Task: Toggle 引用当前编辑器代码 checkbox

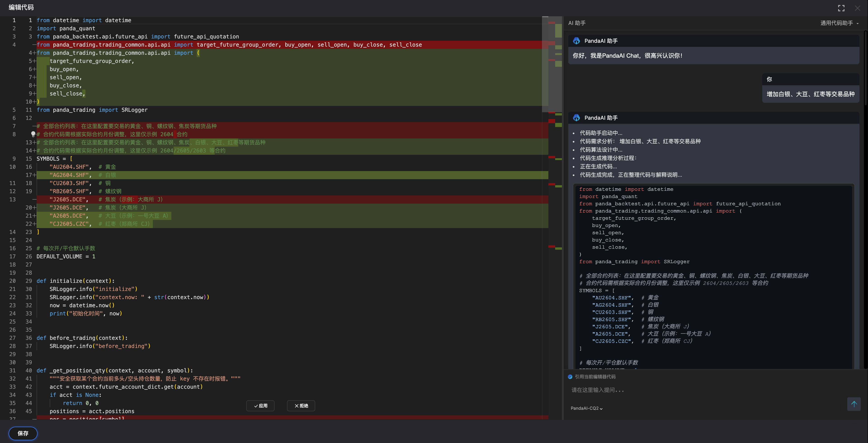Action: click(x=570, y=377)
